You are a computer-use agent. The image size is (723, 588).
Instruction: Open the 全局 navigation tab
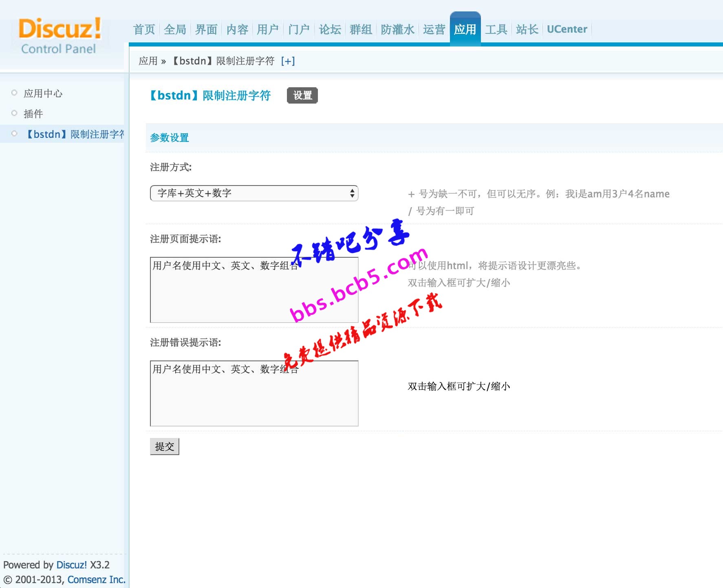(175, 29)
